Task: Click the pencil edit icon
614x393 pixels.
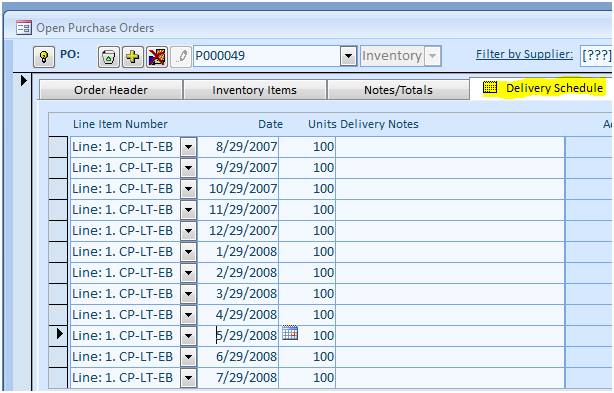Action: coord(181,57)
